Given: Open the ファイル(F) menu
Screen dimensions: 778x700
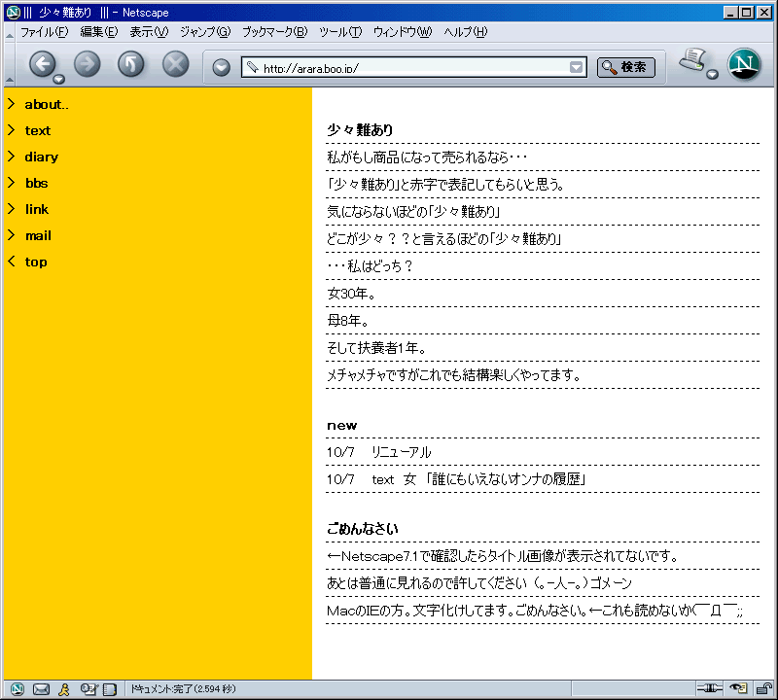Looking at the screenshot, I should pos(44,32).
